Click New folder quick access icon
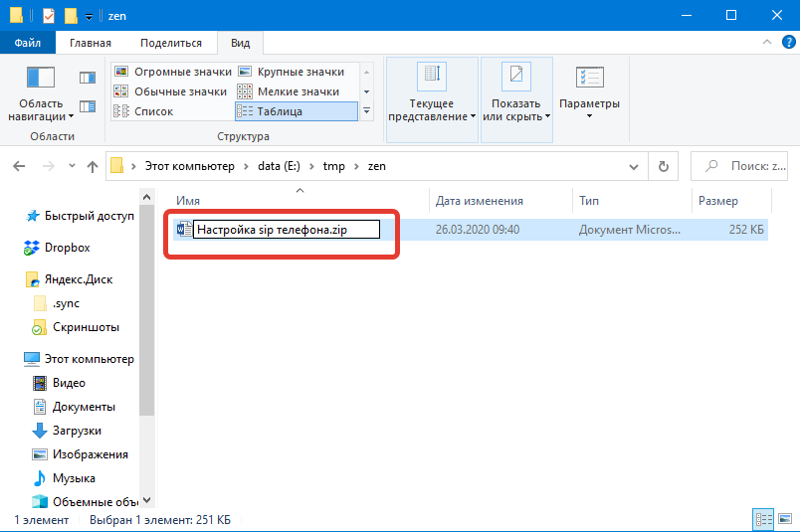This screenshot has width=800, height=532. pos(71,16)
